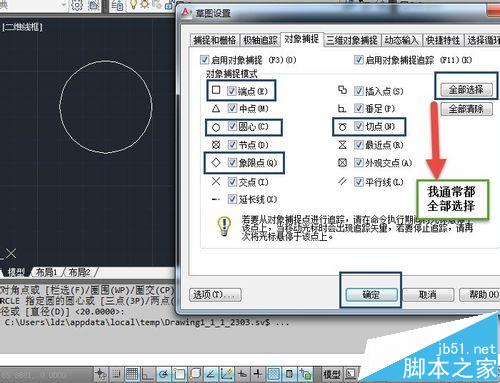Toggle Grid Display status bar icon

pos(132,374)
